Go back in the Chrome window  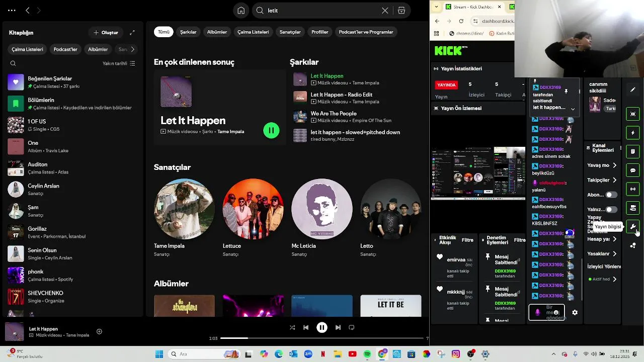[437, 21]
